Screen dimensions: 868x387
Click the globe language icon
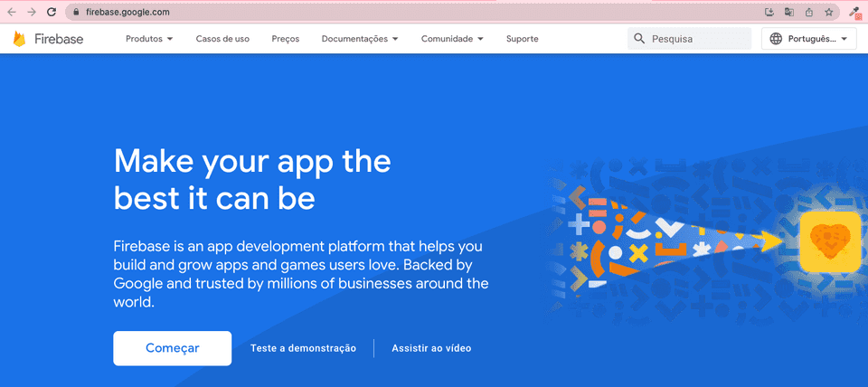tap(776, 39)
